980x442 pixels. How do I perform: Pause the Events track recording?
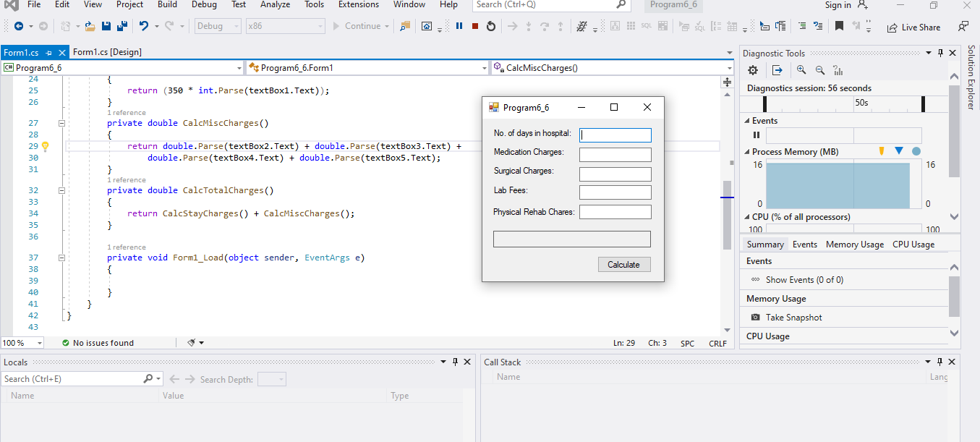coord(757,135)
